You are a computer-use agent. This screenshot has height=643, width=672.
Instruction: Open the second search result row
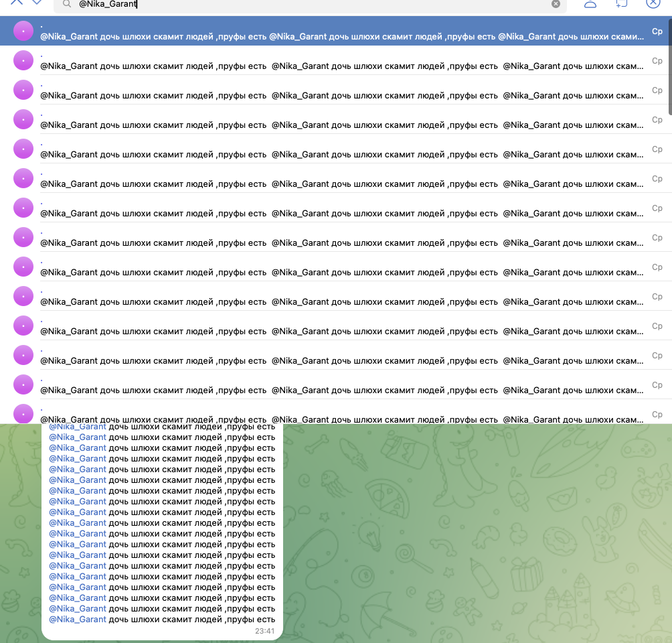[x=335, y=61]
